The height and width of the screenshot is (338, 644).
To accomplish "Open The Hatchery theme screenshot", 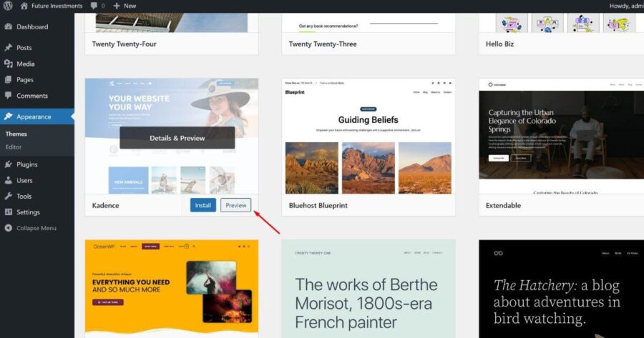I will 562,289.
